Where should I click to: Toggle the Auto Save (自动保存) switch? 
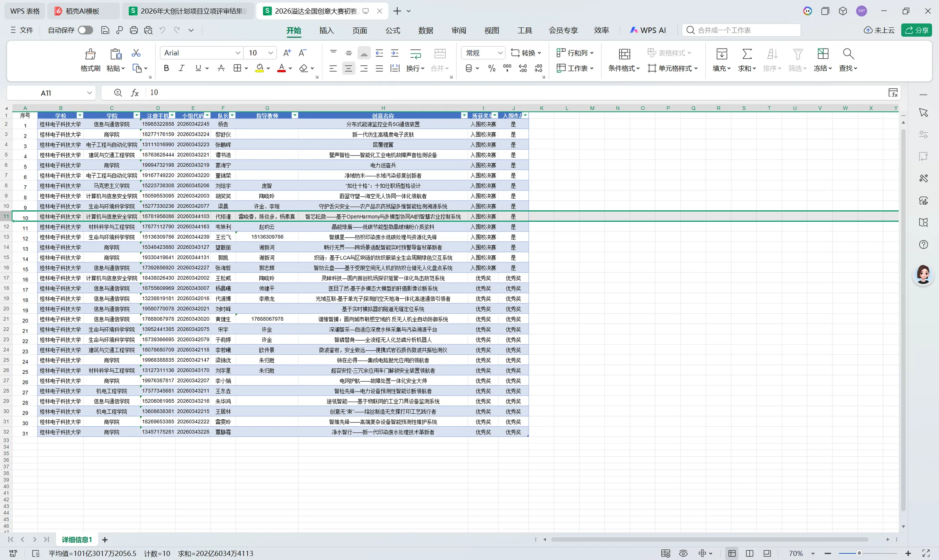coord(85,30)
